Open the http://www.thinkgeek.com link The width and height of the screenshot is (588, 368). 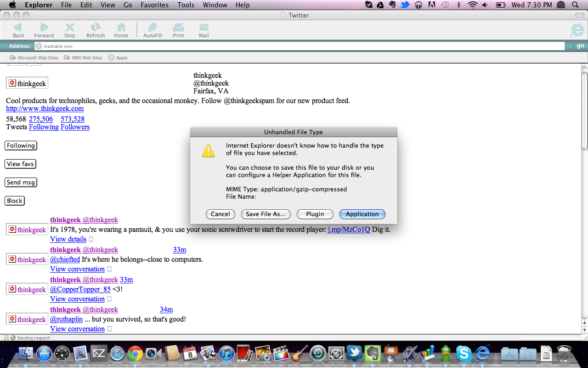tap(45, 109)
